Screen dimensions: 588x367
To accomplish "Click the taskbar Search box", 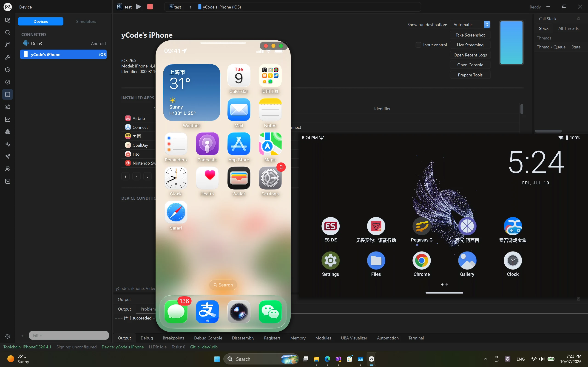I will (261, 359).
